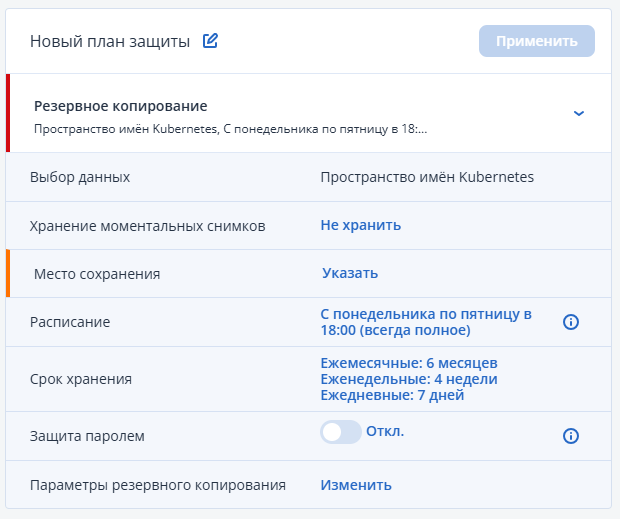Image resolution: width=620 pixels, height=519 pixels.
Task: Click the Резервное копирование heading
Action: pyautogui.click(x=121, y=106)
